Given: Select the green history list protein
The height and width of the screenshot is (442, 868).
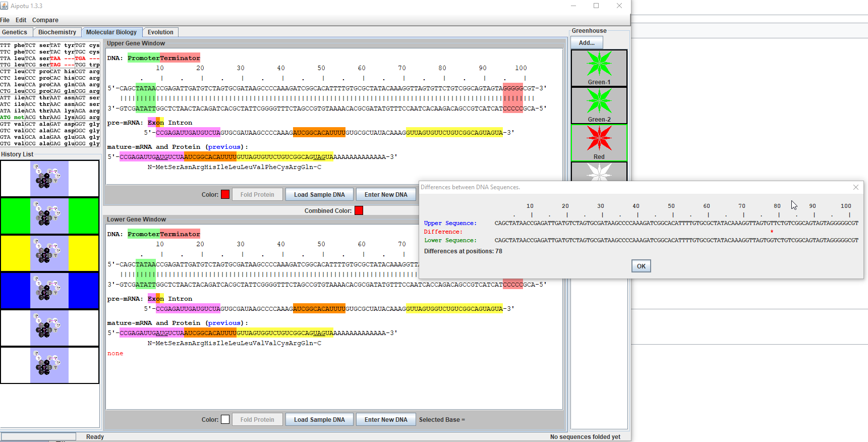Looking at the screenshot, I should (49, 216).
